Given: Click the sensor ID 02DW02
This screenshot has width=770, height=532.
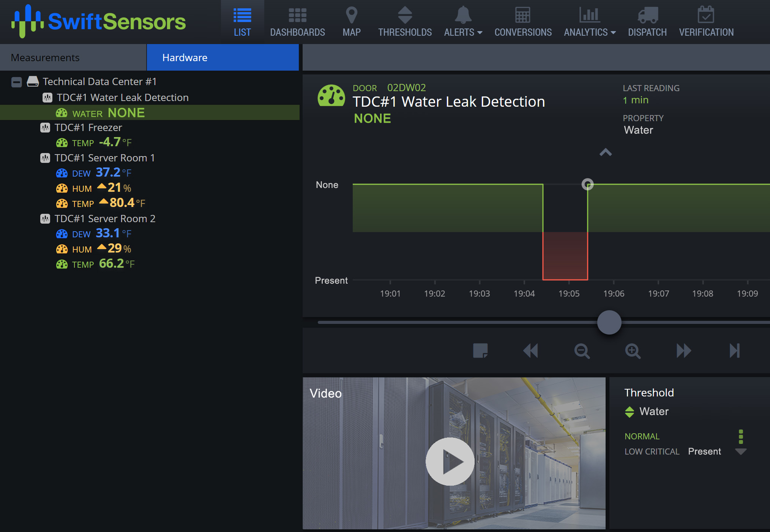Looking at the screenshot, I should [406, 88].
